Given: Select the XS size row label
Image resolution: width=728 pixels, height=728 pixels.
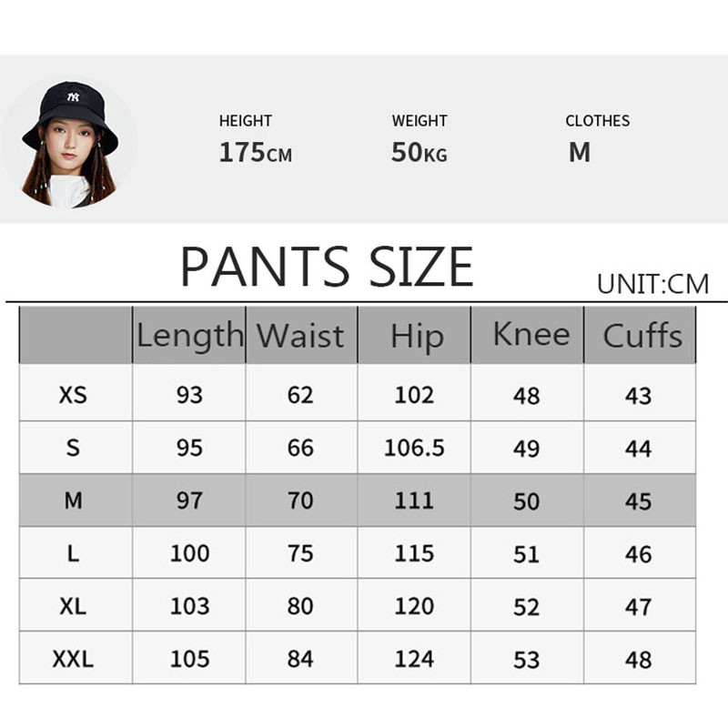Looking at the screenshot, I should coord(74,395).
